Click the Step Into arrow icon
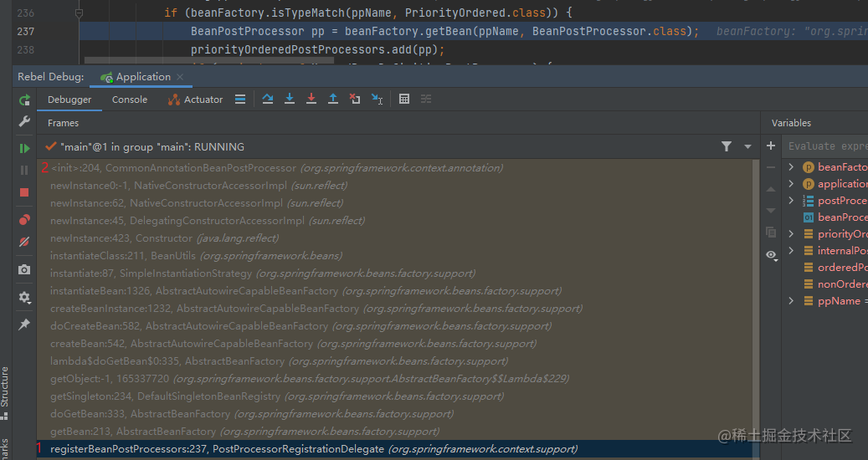This screenshot has width=868, height=460. pyautogui.click(x=289, y=99)
